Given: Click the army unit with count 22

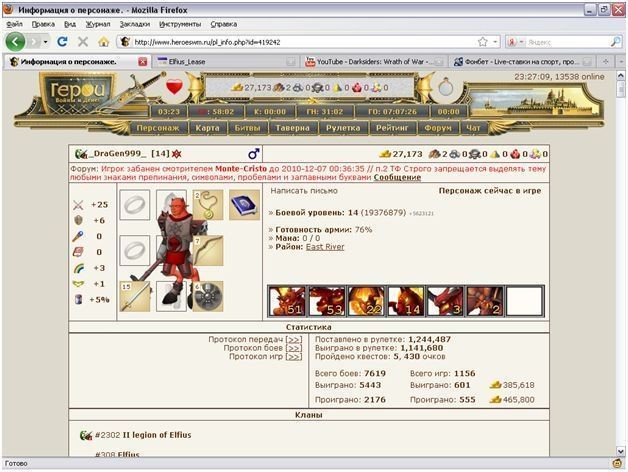Looking at the screenshot, I should pos(366,301).
